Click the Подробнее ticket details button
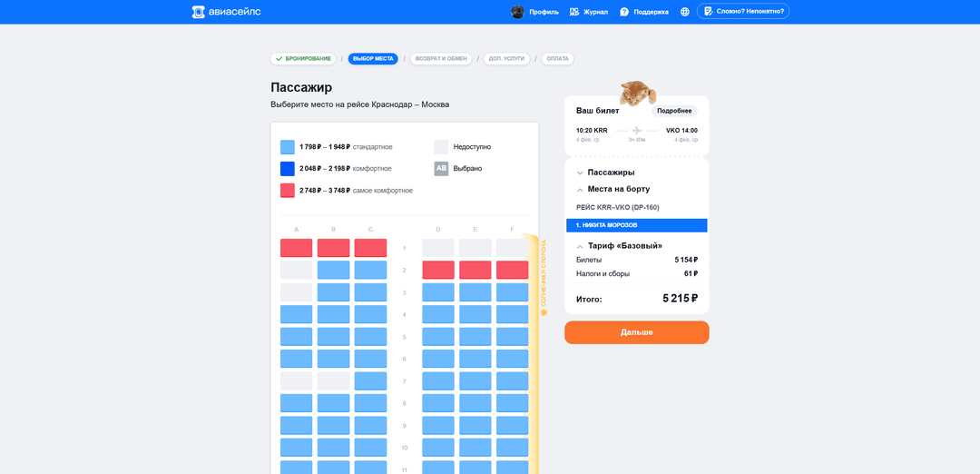980x474 pixels. [674, 111]
